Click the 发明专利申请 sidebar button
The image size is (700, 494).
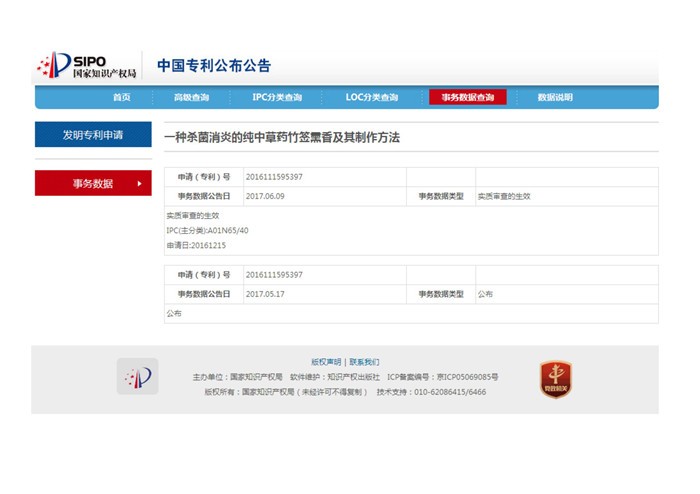click(93, 134)
